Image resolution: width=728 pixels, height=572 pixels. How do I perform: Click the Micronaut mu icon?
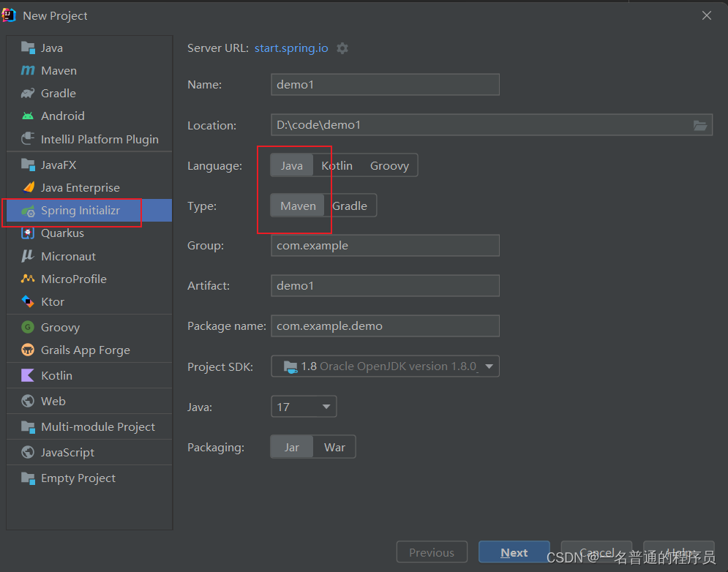point(28,256)
